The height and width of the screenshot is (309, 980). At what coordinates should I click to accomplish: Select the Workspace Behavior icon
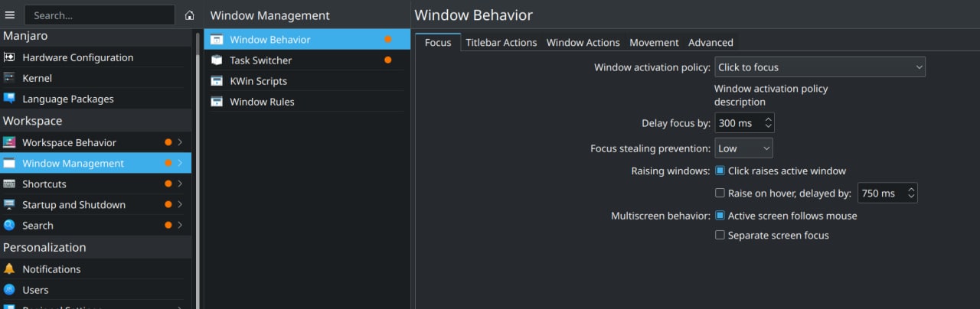[x=9, y=142]
